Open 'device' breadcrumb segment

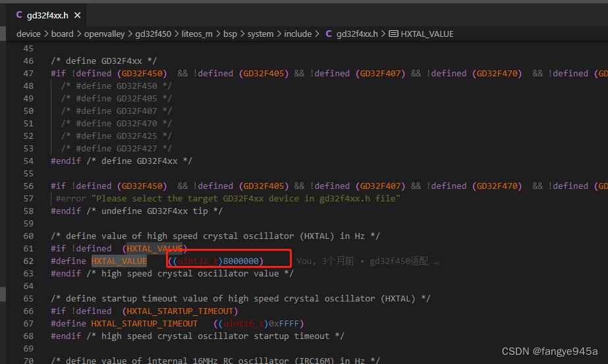(x=28, y=34)
